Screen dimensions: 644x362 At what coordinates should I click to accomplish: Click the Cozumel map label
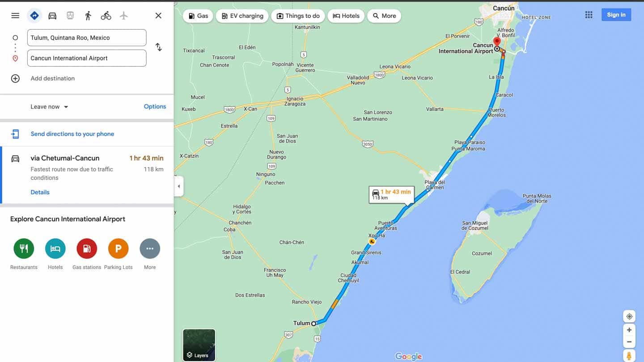(482, 253)
